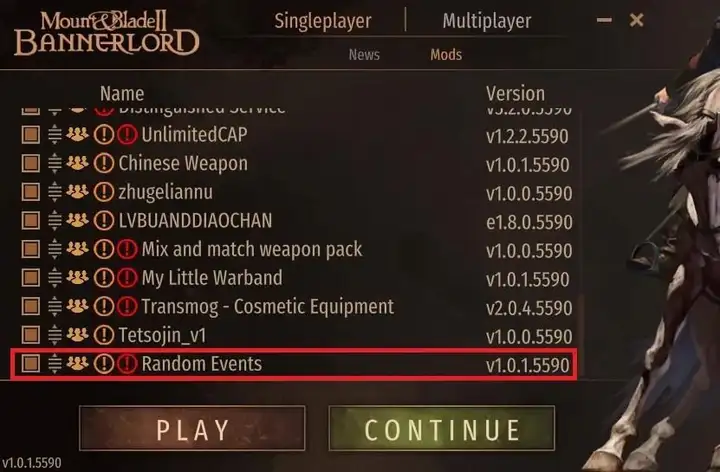Image resolution: width=720 pixels, height=472 pixels.
Task: Tick the UnlimitedCAP mod checkbox
Action: [31, 135]
